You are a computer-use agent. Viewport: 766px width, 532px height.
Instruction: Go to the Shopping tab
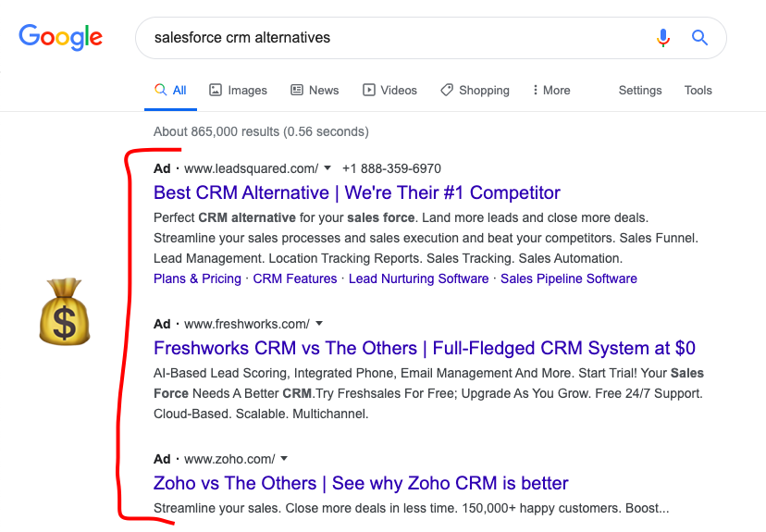(x=475, y=91)
